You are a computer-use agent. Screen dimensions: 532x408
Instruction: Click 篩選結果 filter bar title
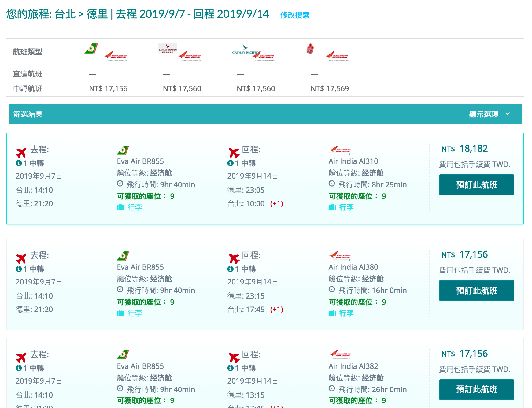coord(28,114)
